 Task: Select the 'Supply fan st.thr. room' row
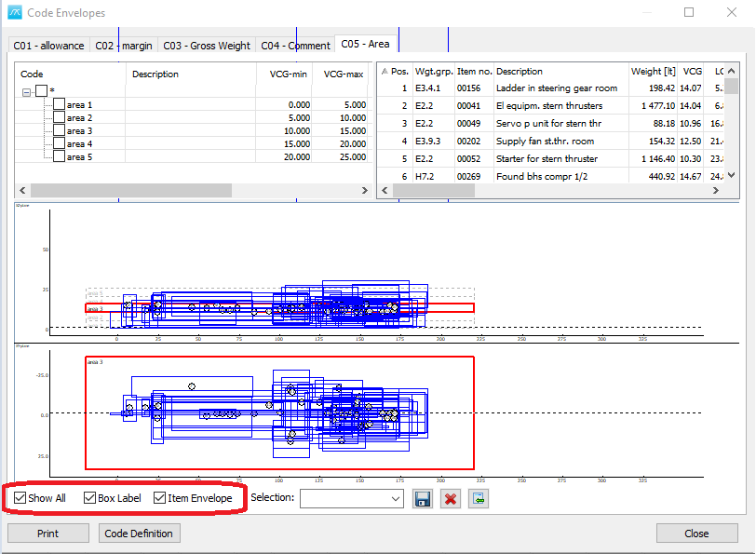549,141
